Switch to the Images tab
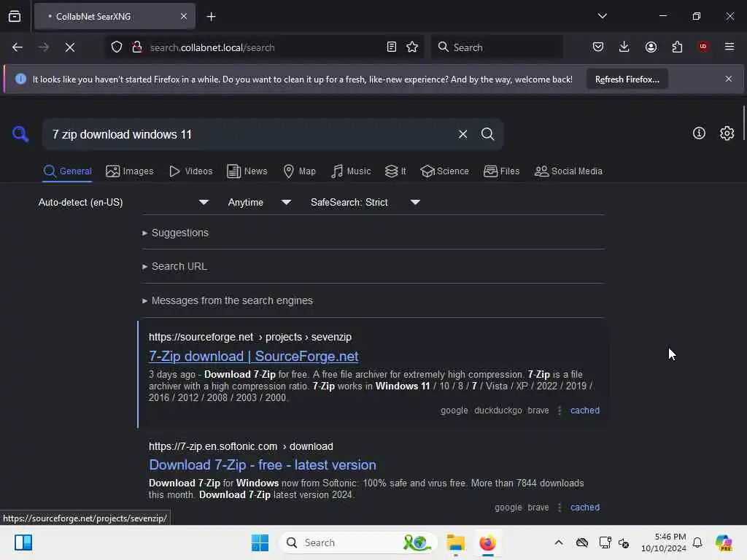This screenshot has width=747, height=560. [x=130, y=171]
